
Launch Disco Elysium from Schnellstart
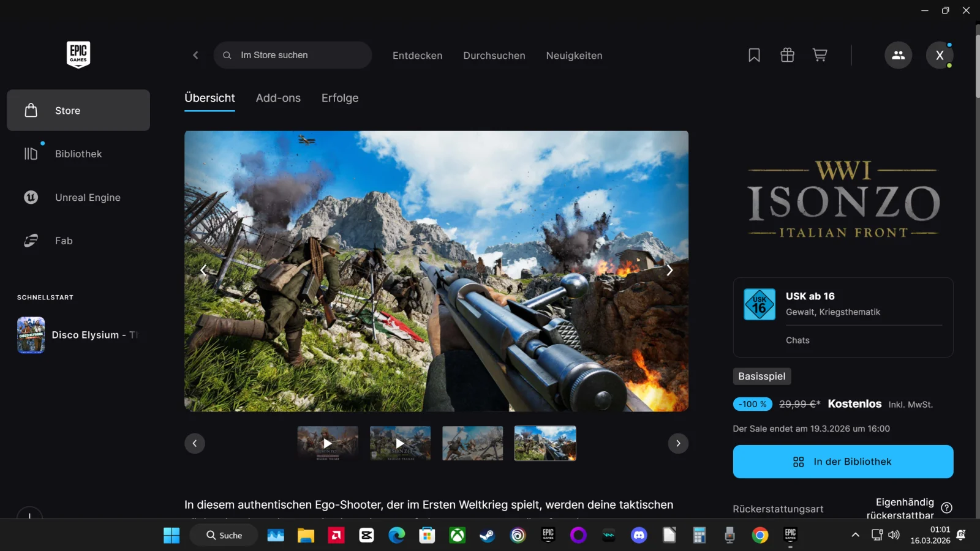coord(78,335)
